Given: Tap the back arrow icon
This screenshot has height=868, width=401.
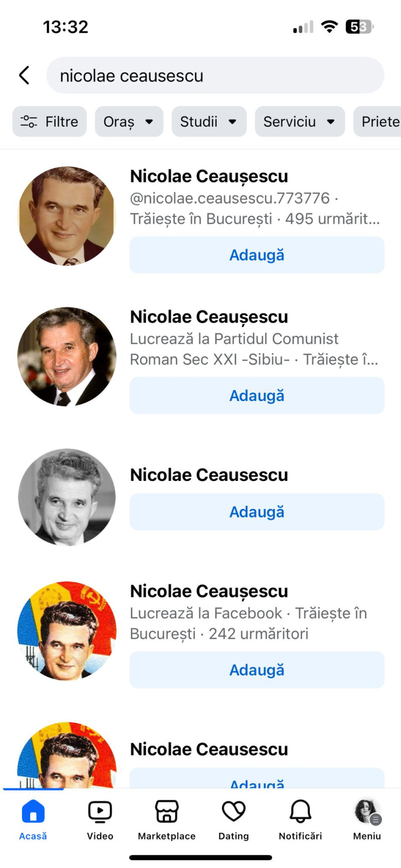Looking at the screenshot, I should pyautogui.click(x=24, y=75).
